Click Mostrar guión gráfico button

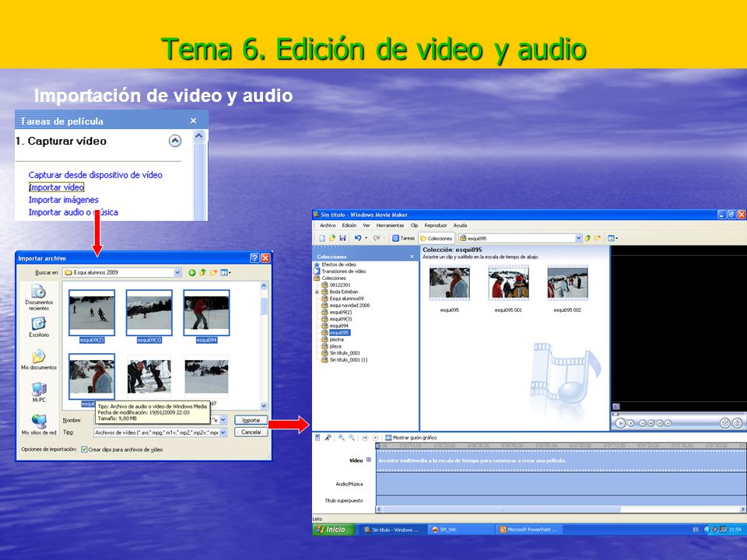click(411, 438)
